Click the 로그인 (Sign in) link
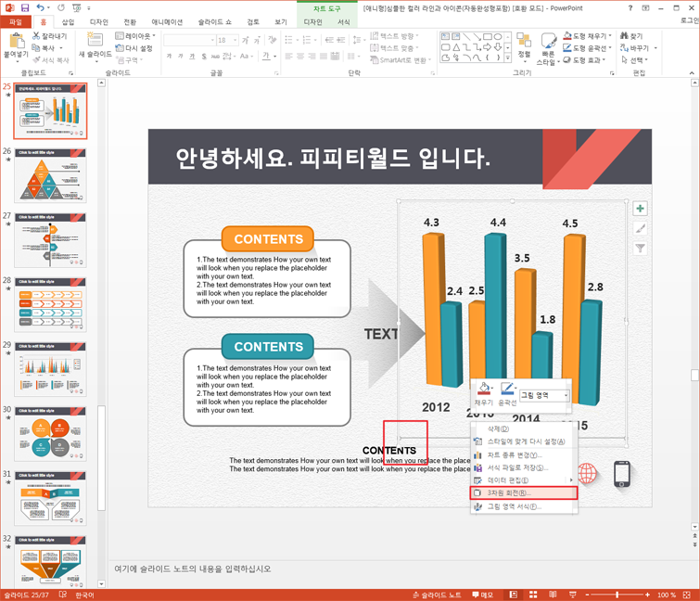700x601 pixels. (690, 20)
